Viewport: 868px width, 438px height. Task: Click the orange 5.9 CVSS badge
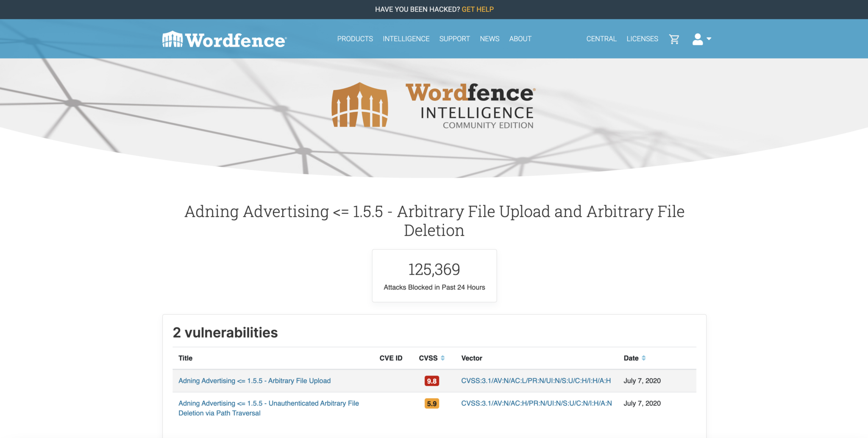[x=431, y=403]
